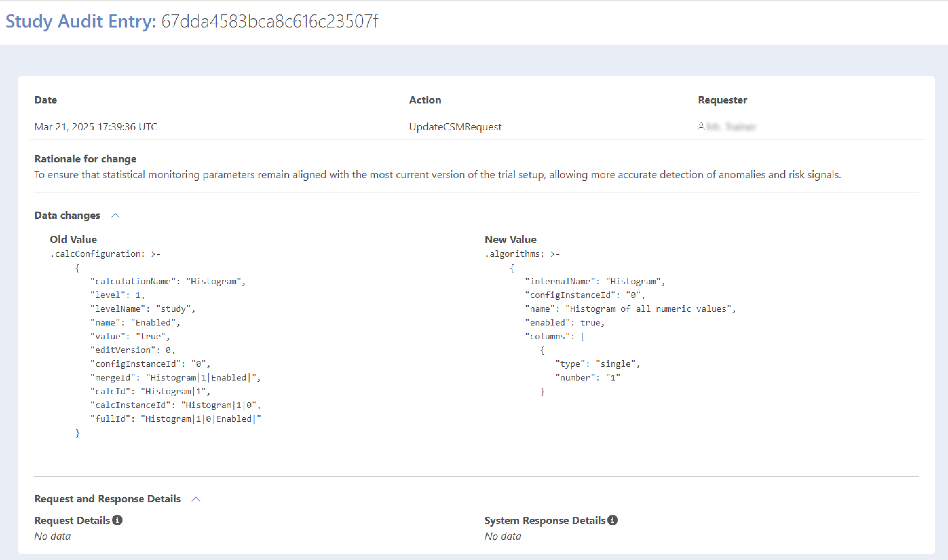Click the Rationale for change heading
Viewport: 948px width, 560px height.
click(x=85, y=159)
